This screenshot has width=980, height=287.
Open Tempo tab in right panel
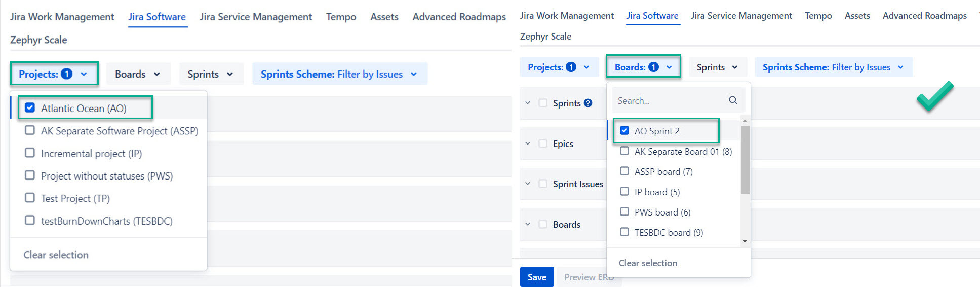(x=818, y=16)
